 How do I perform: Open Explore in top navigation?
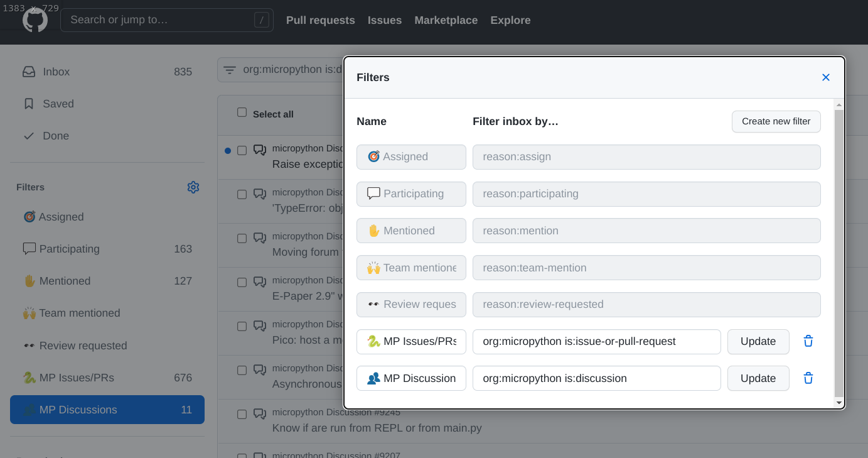(x=510, y=20)
